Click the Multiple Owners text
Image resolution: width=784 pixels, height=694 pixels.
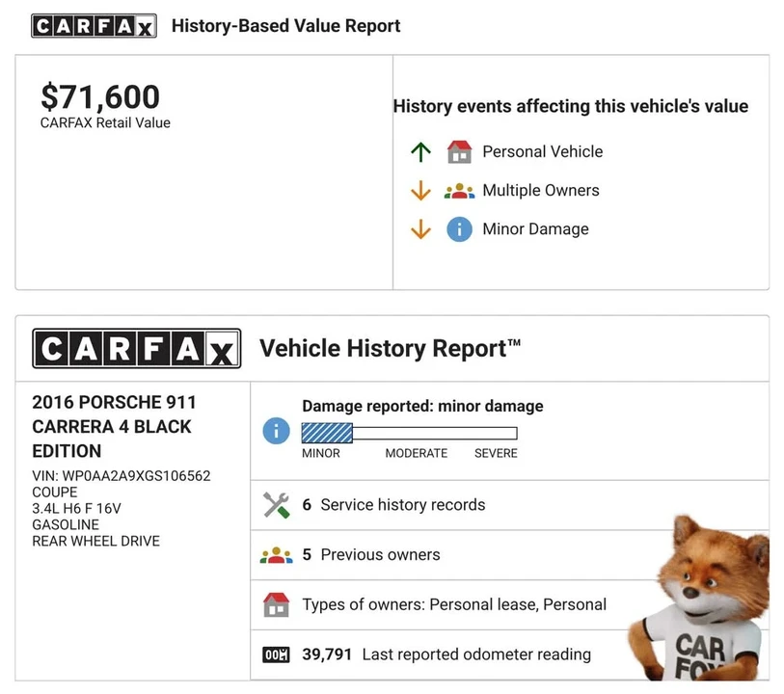(x=540, y=190)
